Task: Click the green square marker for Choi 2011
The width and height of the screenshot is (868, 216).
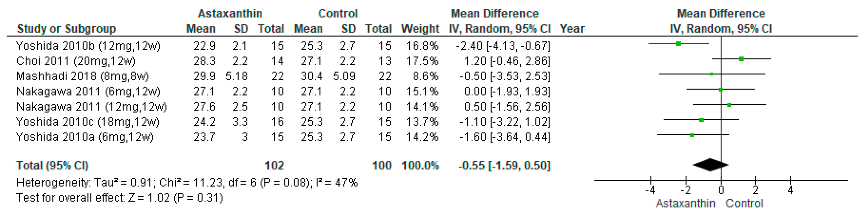Action: (x=741, y=59)
